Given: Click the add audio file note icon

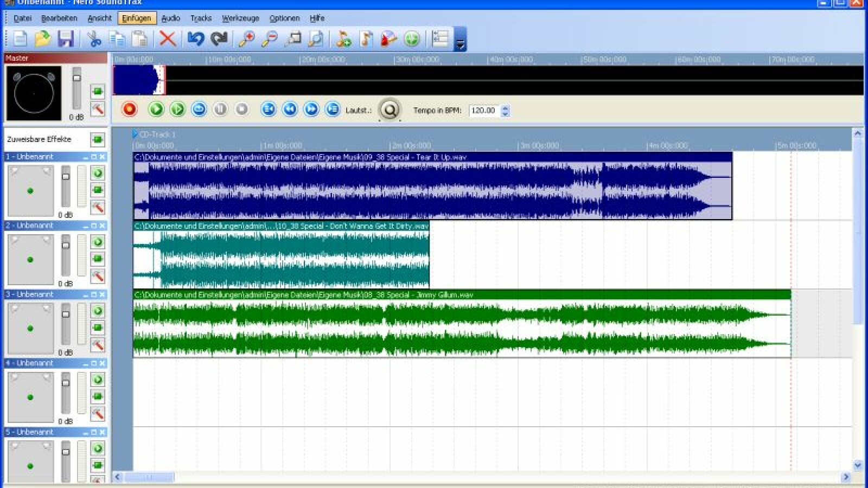Looking at the screenshot, I should 343,39.
